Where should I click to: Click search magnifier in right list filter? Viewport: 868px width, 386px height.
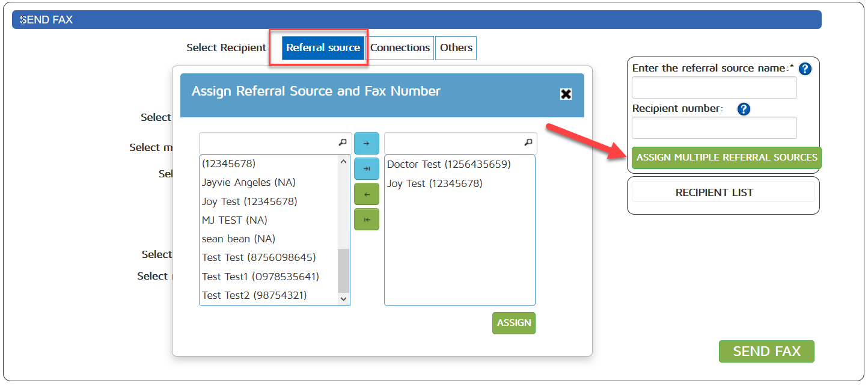point(528,143)
